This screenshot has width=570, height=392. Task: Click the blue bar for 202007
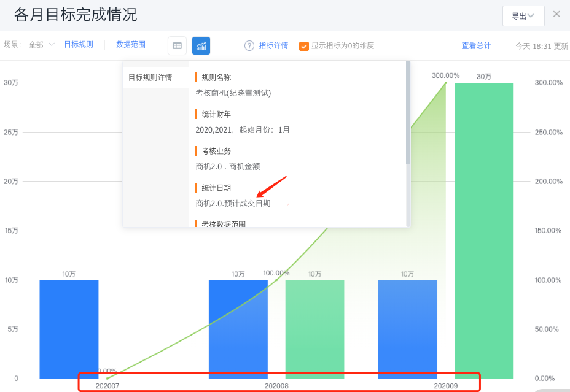69,329
